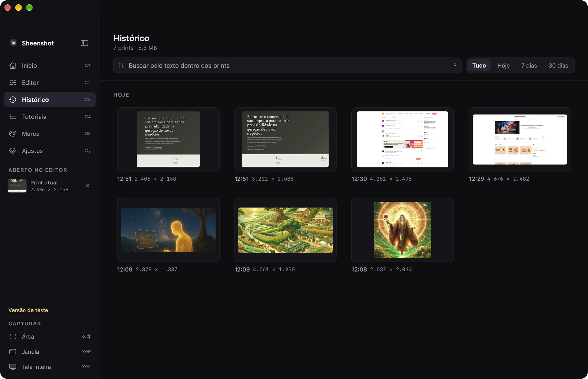Pick the Marca label in the sidebar

pos(30,134)
